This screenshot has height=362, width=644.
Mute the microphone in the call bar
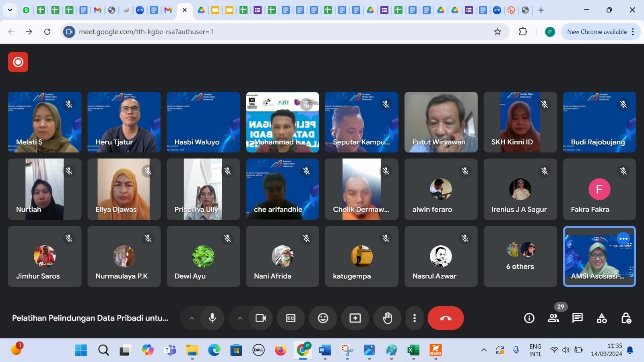(x=212, y=318)
